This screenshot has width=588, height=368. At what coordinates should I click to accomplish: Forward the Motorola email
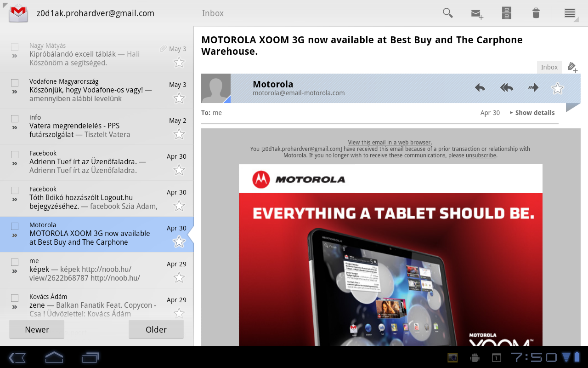point(533,88)
